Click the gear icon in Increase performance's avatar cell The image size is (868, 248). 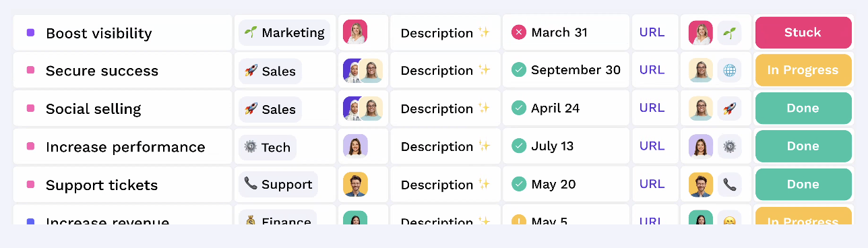729,146
